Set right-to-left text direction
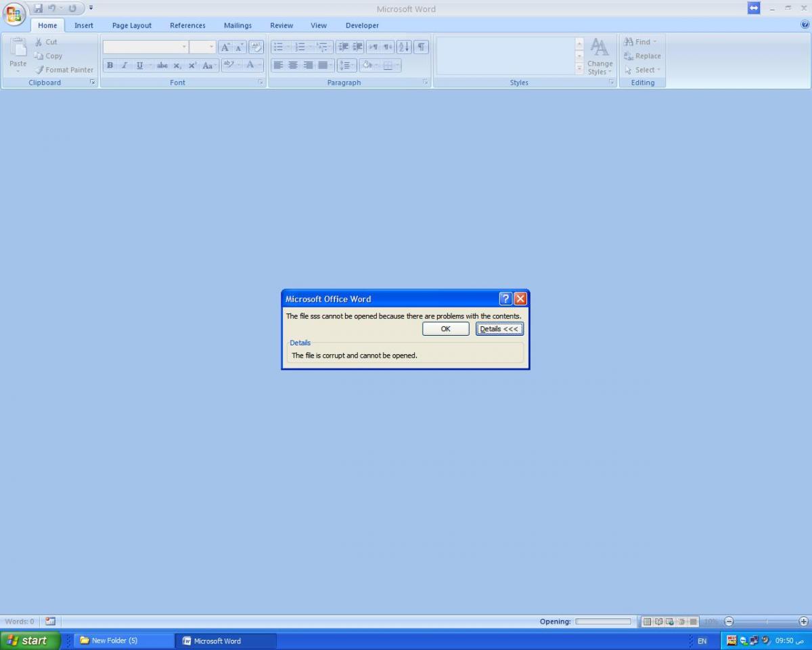This screenshot has width=812, height=650. pyautogui.click(x=388, y=47)
